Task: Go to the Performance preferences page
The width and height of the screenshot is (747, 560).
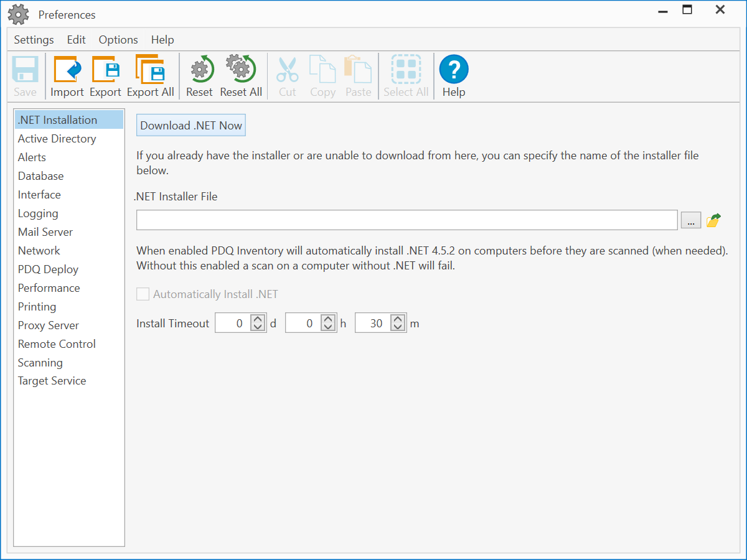Action: click(x=69, y=288)
